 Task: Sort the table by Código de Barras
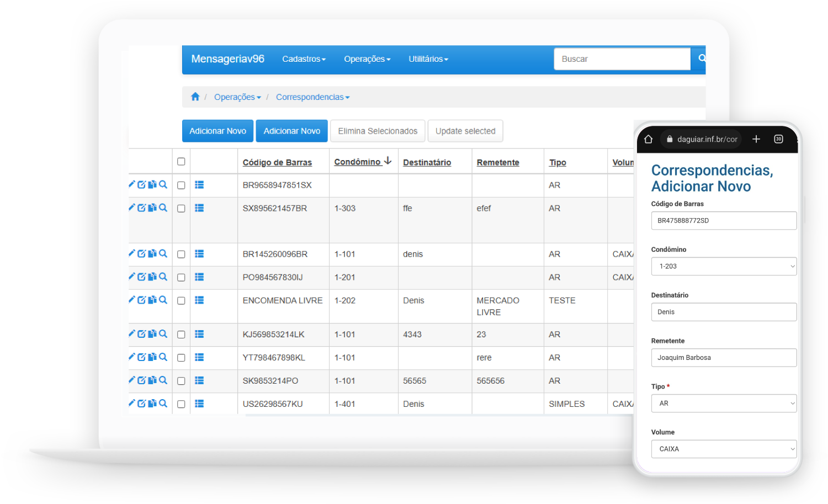[277, 162]
